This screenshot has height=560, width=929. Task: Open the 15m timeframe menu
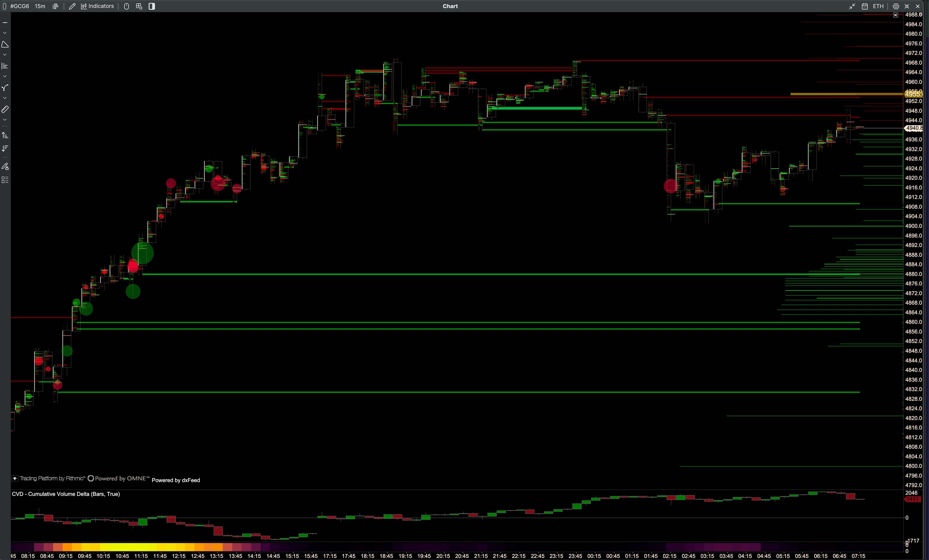(40, 6)
